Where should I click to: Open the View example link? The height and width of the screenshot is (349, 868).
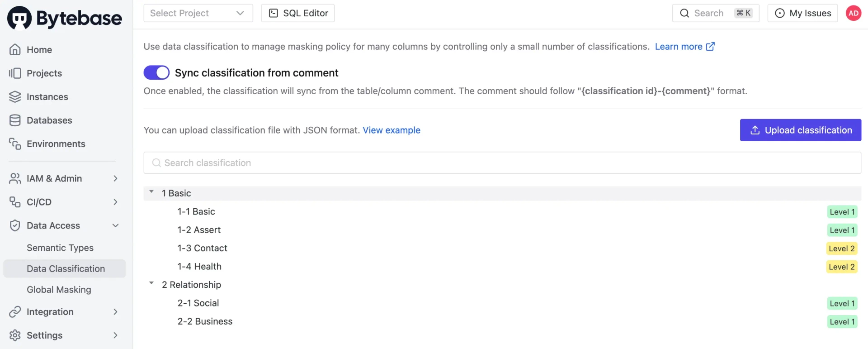tap(392, 130)
